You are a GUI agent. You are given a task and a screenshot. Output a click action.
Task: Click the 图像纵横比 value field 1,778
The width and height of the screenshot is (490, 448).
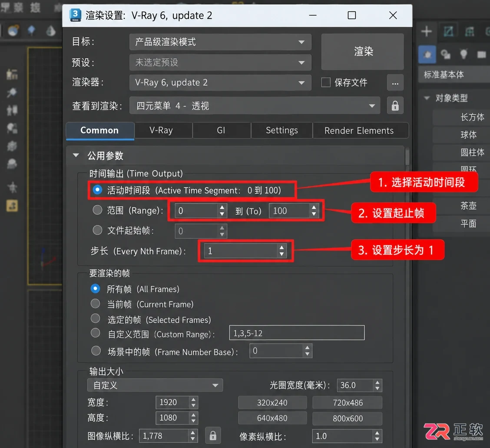pyautogui.click(x=164, y=436)
